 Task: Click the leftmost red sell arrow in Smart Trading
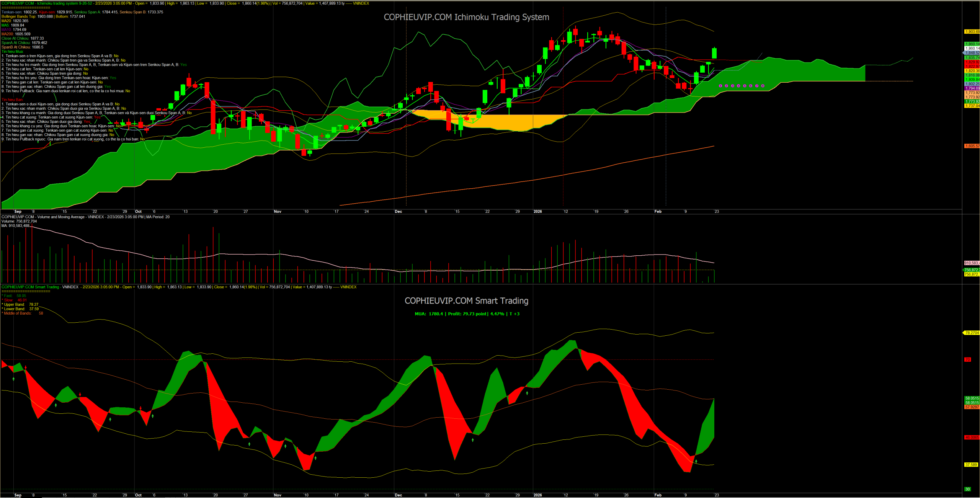(26, 367)
